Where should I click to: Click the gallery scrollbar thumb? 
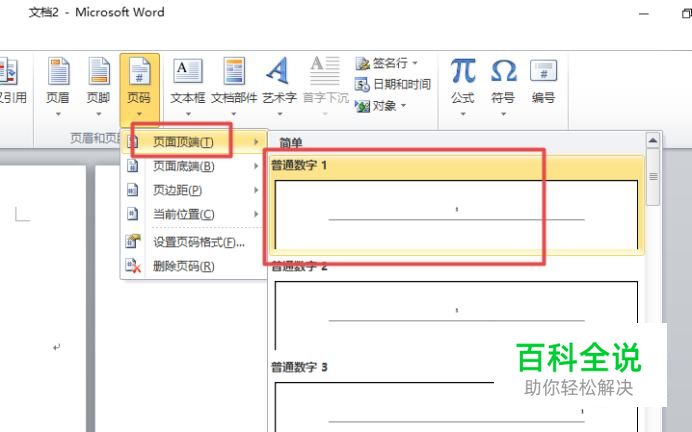[x=653, y=177]
